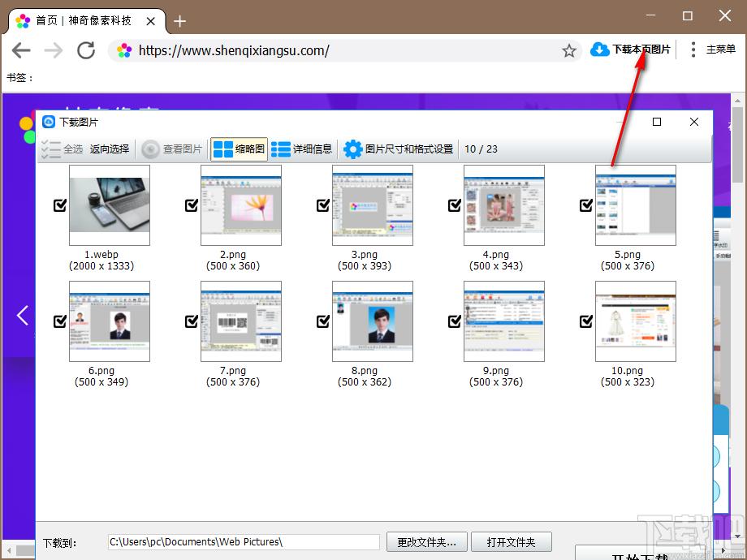The width and height of the screenshot is (747, 560).
Task: Select the 首页 | 神奇像素科技 tab
Action: [x=87, y=21]
